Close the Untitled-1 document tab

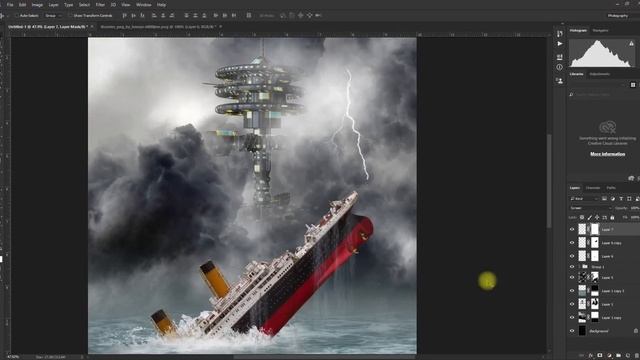(x=92, y=27)
